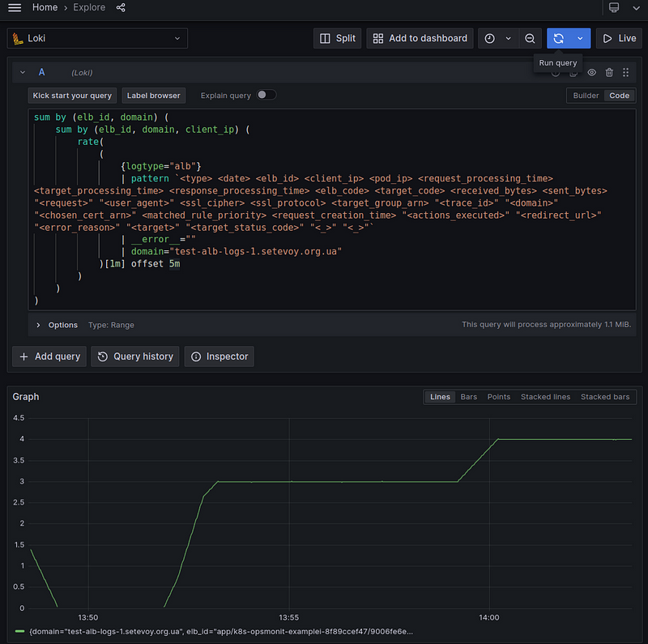
Task: Select the Stacked lines graph style
Action: (x=545, y=397)
